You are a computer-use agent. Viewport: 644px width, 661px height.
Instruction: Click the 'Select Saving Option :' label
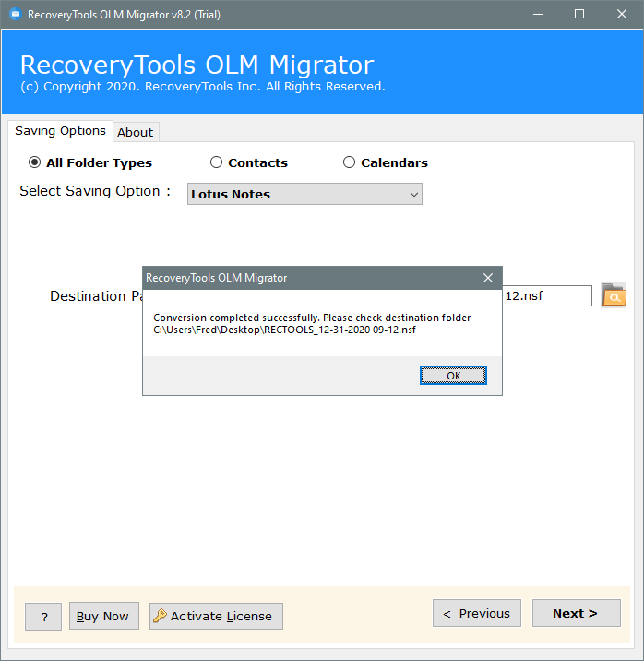click(95, 191)
